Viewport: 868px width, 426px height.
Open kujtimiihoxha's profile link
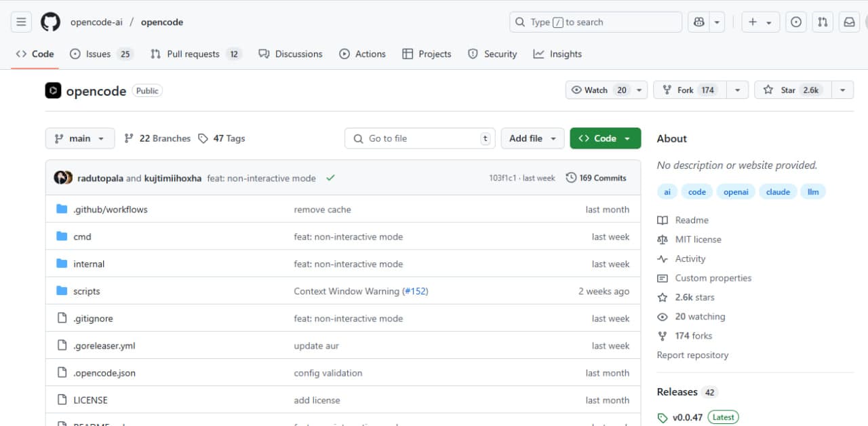tap(173, 178)
